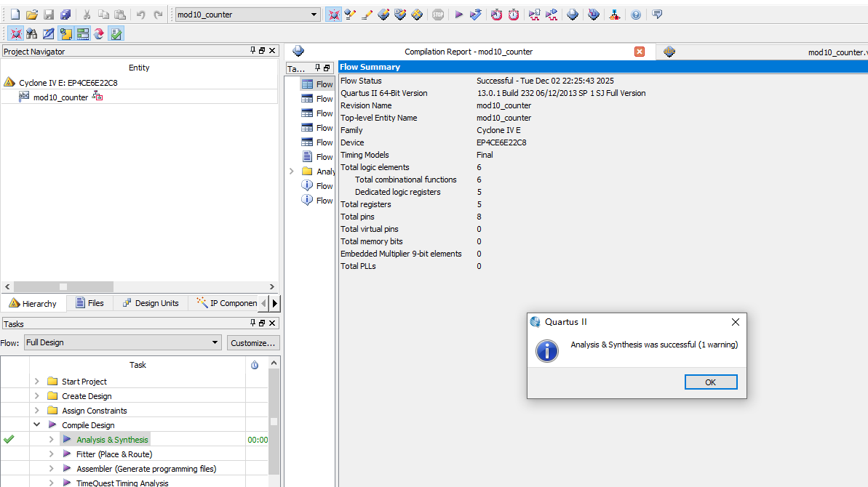868x487 pixels.
Task: Expand the Fitter (Place & Route) task
Action: 52,454
